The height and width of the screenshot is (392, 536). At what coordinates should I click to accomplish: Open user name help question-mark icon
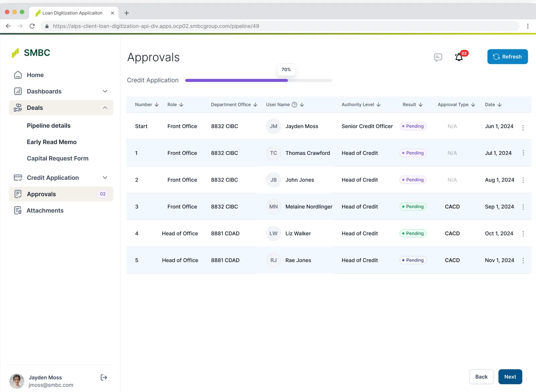pos(294,105)
